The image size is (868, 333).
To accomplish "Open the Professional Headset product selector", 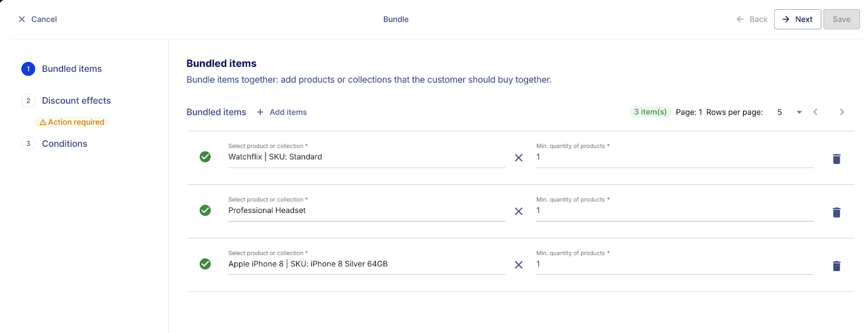I will click(366, 211).
